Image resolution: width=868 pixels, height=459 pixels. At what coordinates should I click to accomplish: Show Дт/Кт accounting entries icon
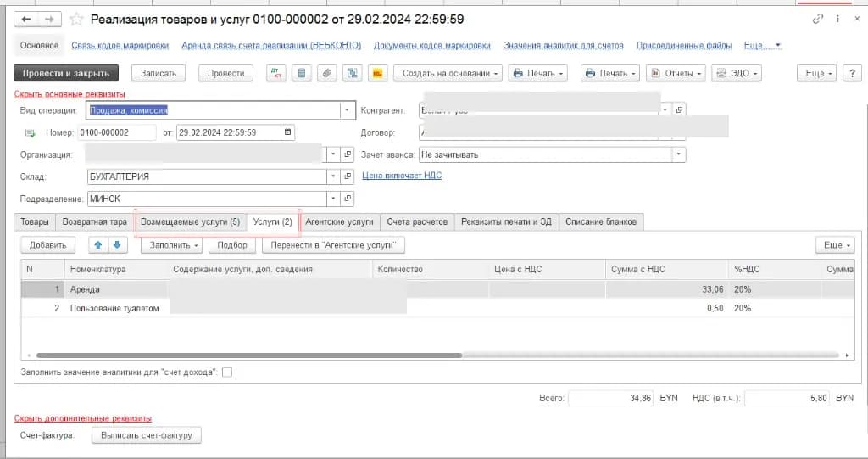(x=276, y=73)
